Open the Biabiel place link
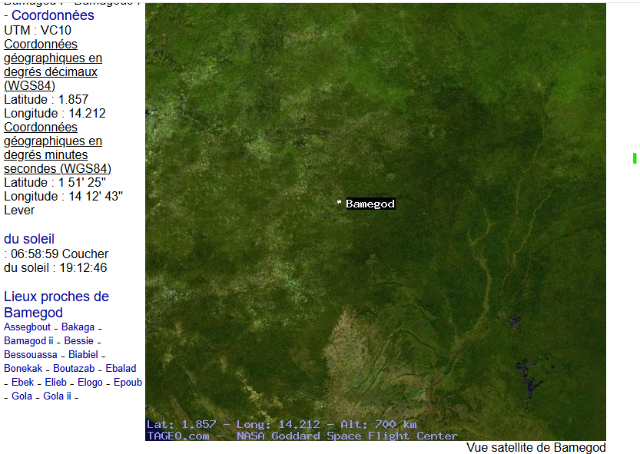This screenshot has width=640, height=454. [83, 355]
